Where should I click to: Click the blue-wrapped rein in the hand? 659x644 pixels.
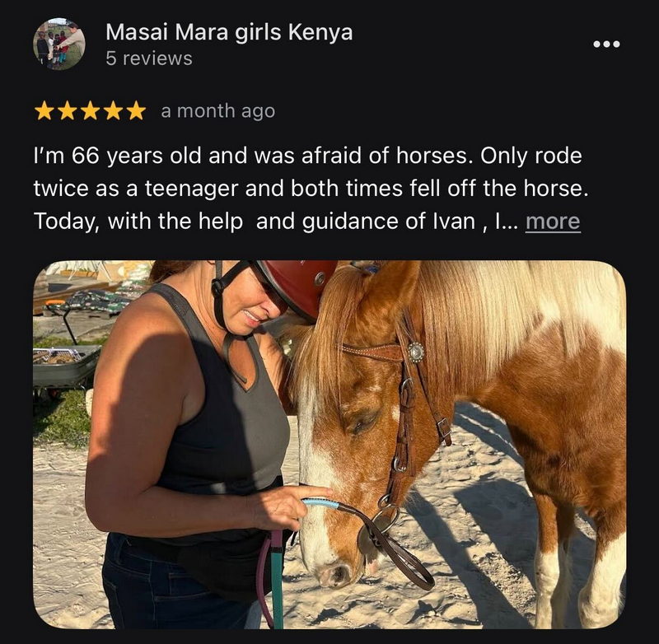click(x=320, y=503)
